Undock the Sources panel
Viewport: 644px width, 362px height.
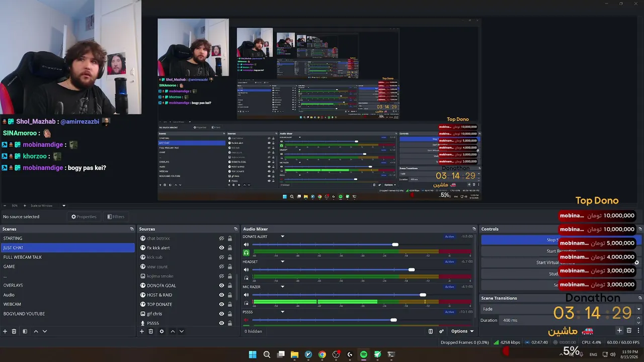pos(236,229)
